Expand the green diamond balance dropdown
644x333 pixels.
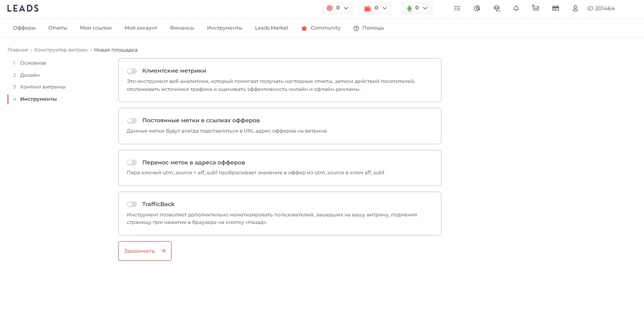point(417,8)
